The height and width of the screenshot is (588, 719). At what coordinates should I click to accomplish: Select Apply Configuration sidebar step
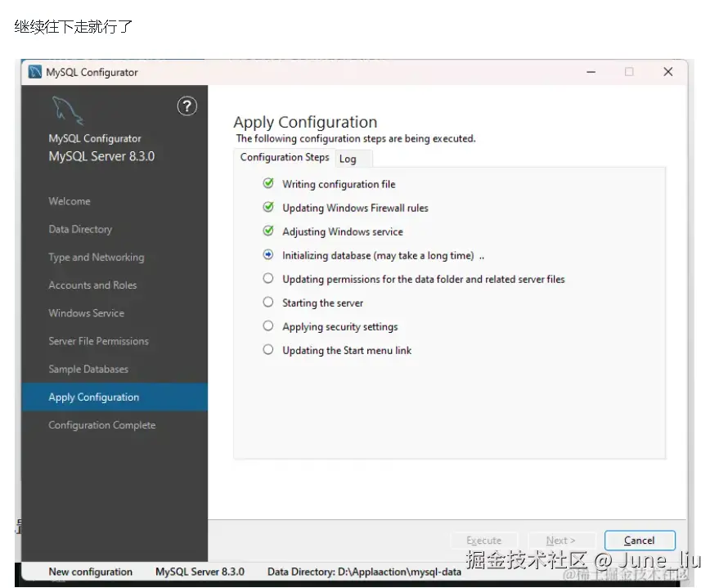115,397
